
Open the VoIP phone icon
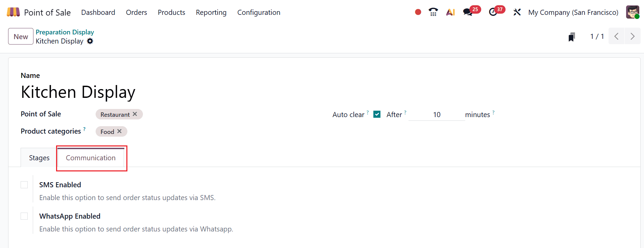click(x=433, y=12)
